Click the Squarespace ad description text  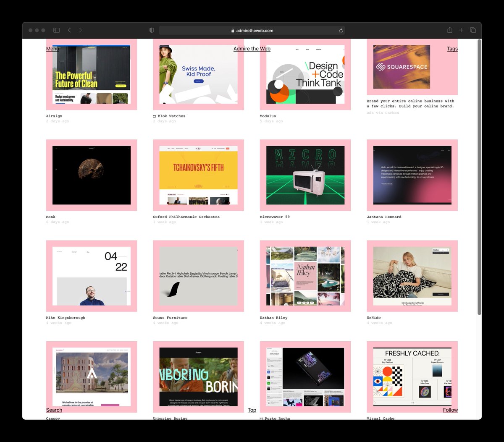coord(410,104)
